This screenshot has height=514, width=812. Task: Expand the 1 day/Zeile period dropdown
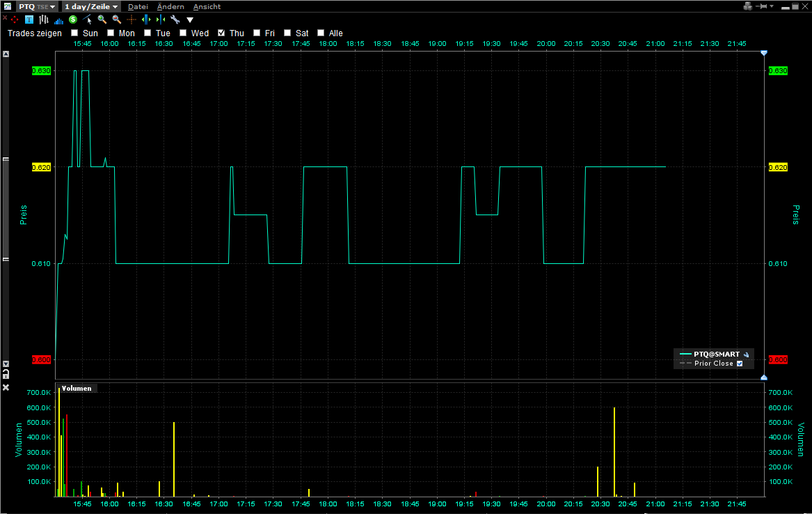(91, 6)
